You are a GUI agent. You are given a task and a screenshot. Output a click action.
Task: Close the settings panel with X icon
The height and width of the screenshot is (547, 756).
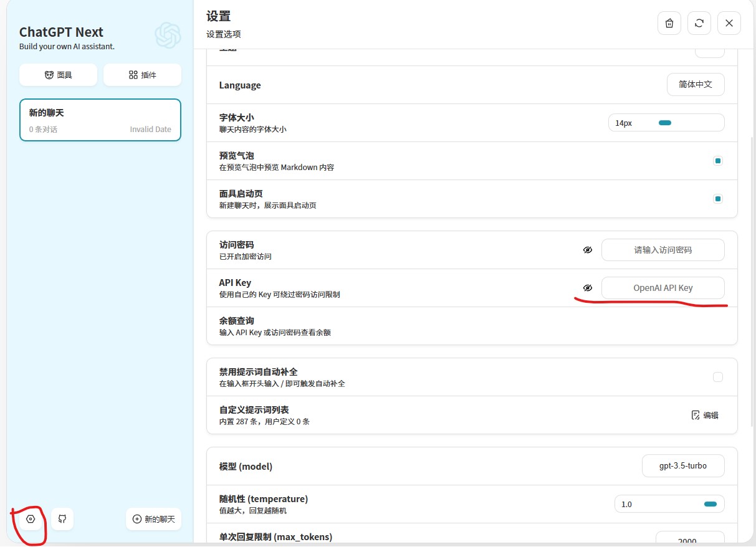click(x=729, y=23)
